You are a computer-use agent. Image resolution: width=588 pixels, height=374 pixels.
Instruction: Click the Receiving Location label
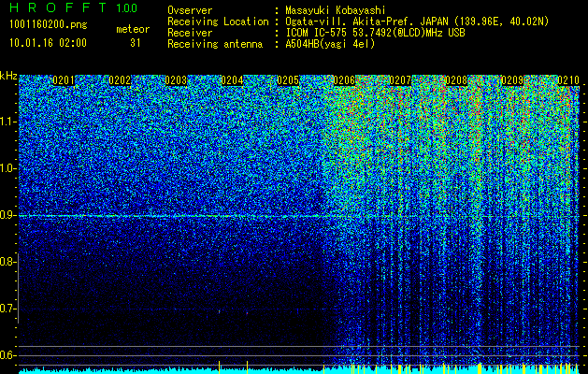pyautogui.click(x=218, y=22)
